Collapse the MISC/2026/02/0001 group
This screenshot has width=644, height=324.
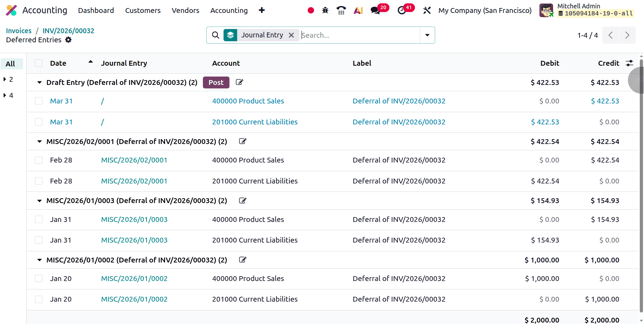point(39,141)
